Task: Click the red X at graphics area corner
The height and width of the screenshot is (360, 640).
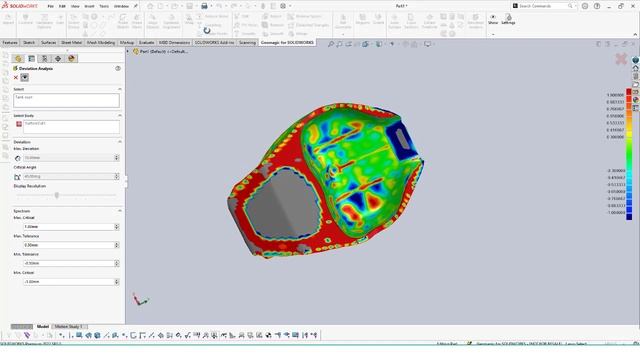Action: pyautogui.click(x=621, y=59)
